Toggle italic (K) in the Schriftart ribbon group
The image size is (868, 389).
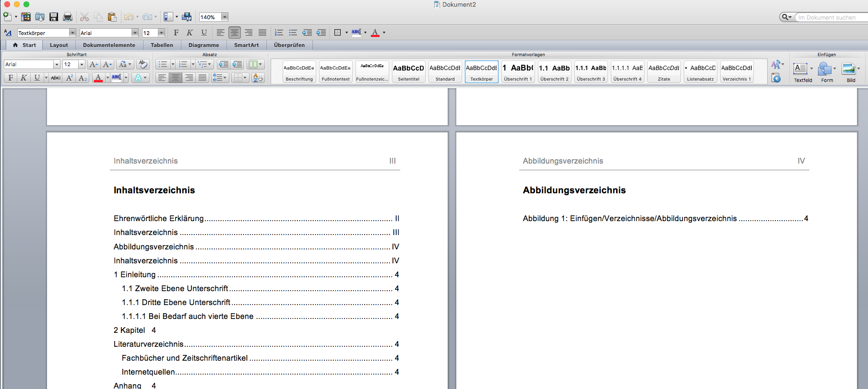[x=24, y=78]
